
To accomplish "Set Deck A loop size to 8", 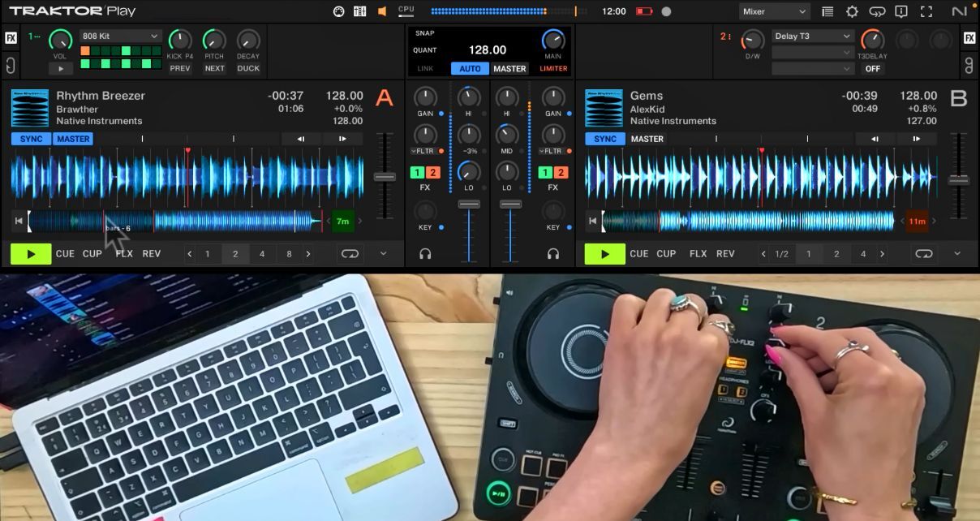I will pos(289,254).
